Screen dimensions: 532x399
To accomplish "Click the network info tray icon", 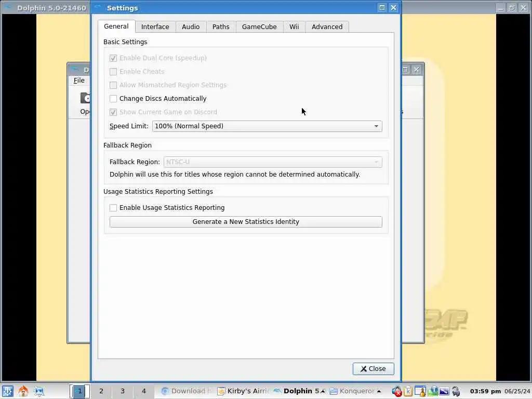I will point(433,391).
